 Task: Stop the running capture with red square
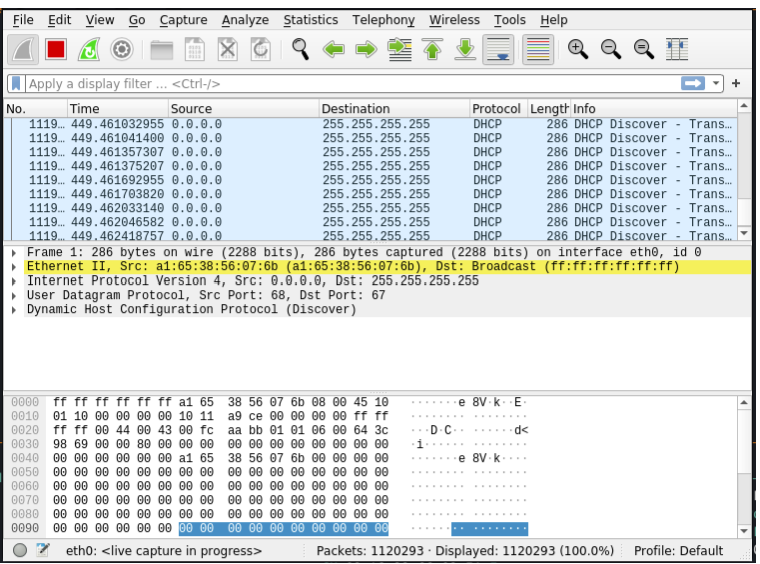tap(56, 49)
